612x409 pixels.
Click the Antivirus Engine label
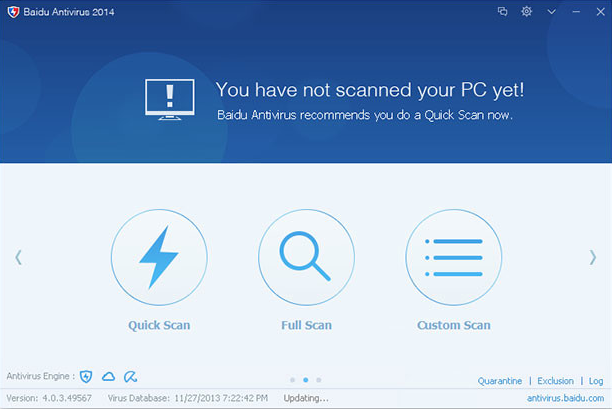[x=41, y=376]
